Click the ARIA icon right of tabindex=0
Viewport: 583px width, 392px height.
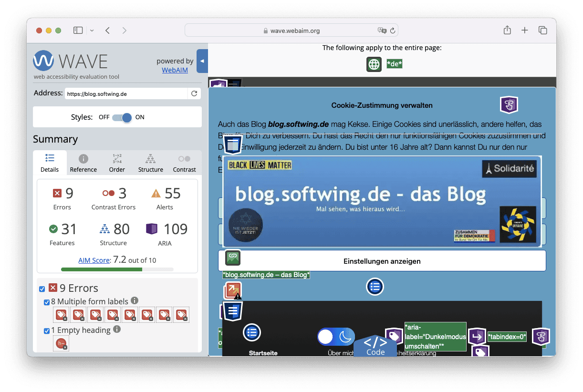click(x=541, y=337)
